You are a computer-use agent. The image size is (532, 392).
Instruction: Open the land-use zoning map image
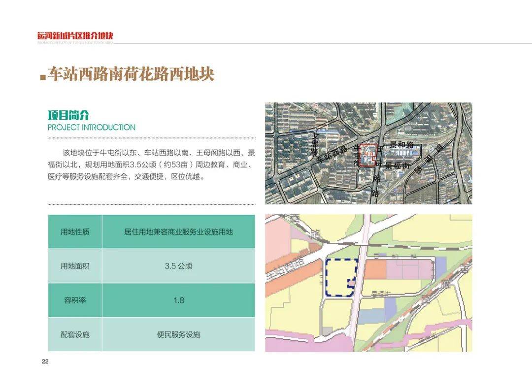pos(368,283)
